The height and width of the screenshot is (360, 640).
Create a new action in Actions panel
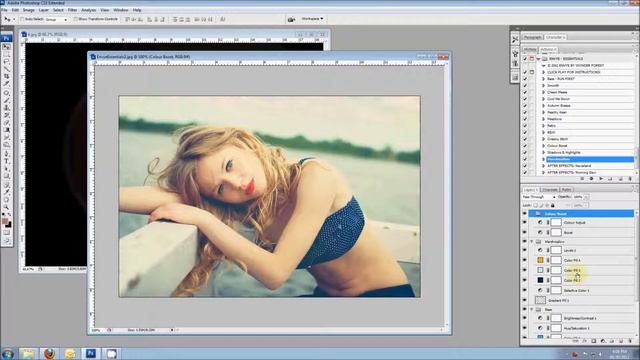point(620,179)
